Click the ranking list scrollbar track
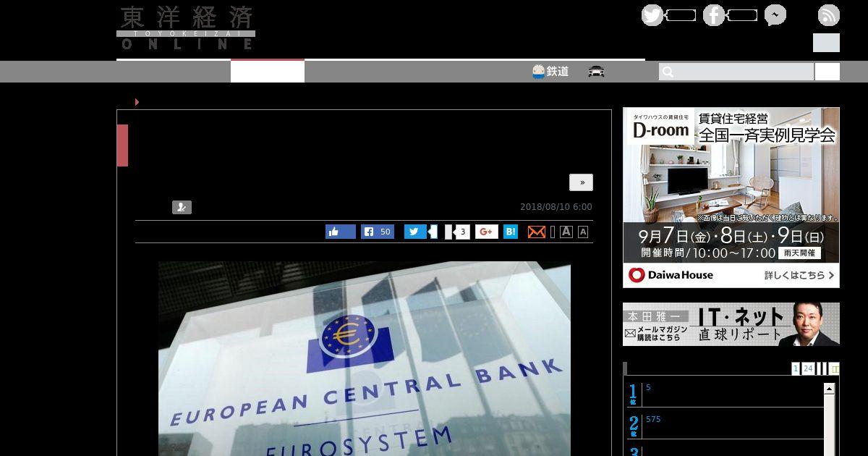 829,426
